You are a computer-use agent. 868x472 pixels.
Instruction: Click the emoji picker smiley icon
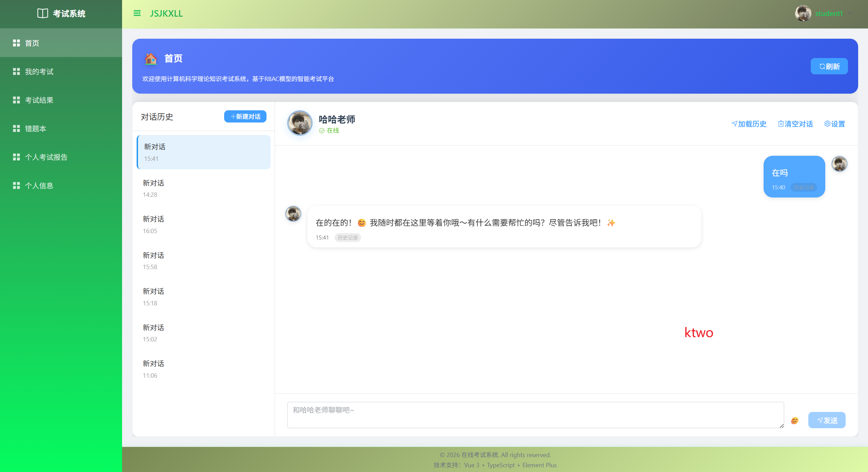click(x=795, y=421)
